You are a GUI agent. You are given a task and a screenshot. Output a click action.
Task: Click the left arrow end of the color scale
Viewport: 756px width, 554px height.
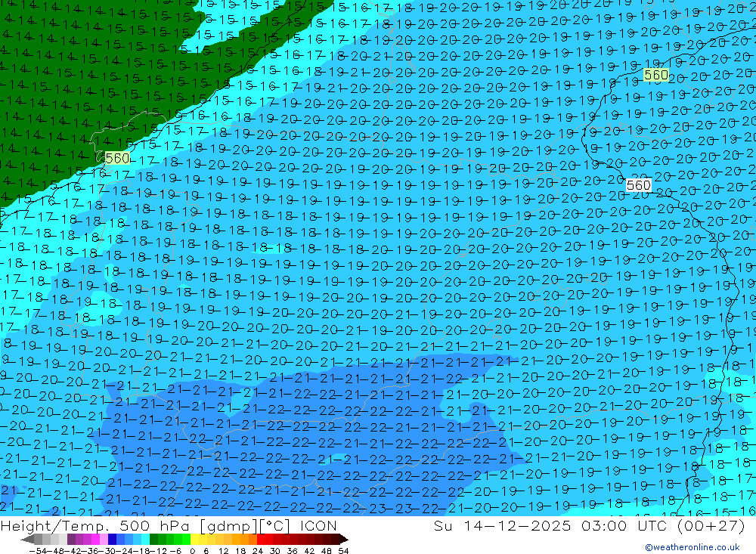[x=27, y=540]
